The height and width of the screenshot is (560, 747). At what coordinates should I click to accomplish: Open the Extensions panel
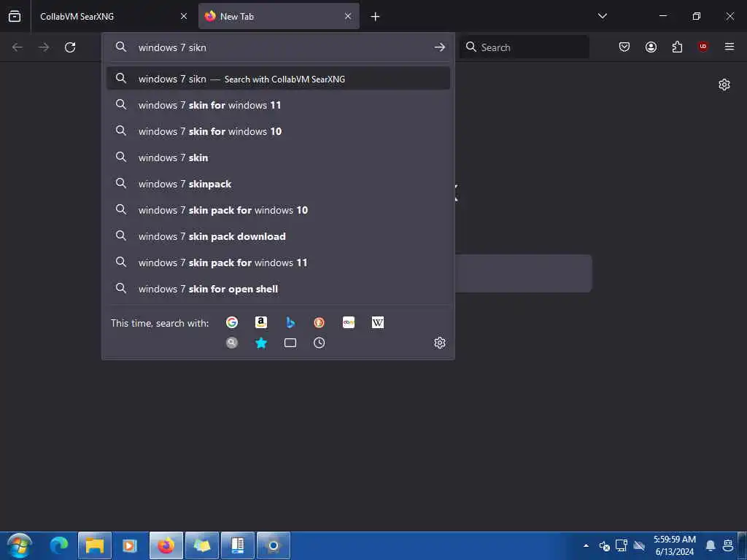677,47
